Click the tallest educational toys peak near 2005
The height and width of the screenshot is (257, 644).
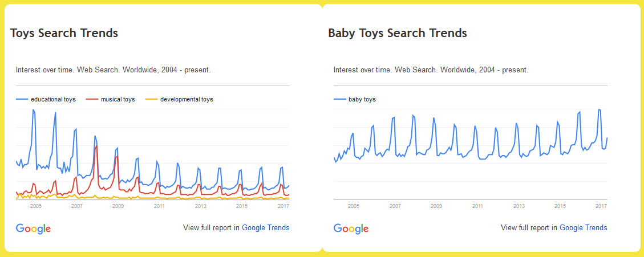[x=33, y=110]
